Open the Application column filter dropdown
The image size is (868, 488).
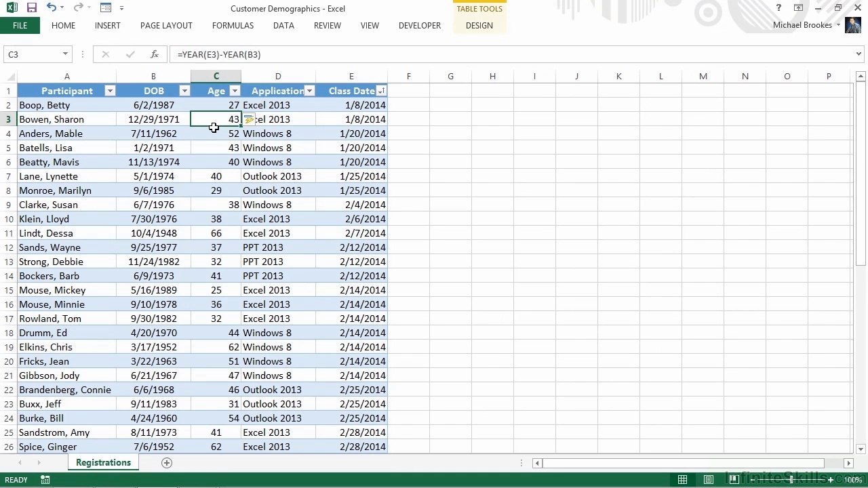309,91
